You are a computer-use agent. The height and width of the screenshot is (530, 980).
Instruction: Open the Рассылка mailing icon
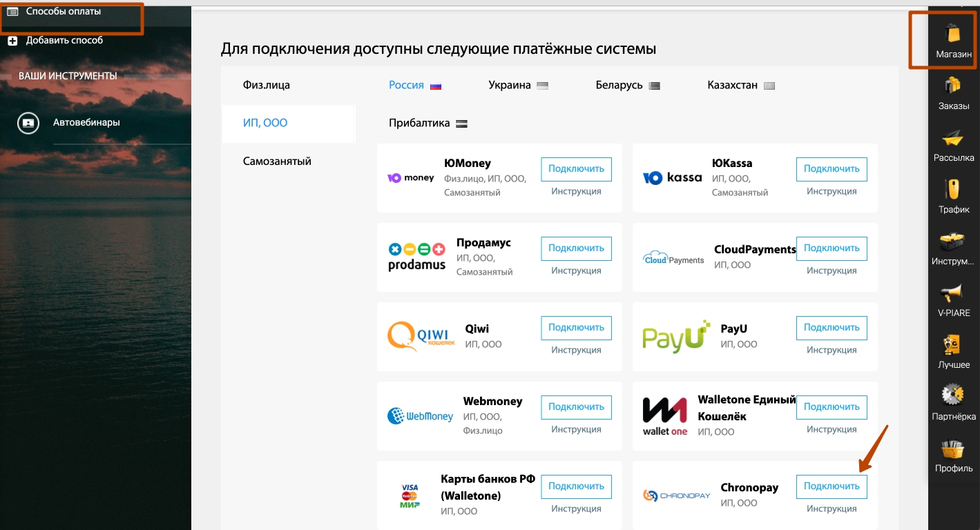(x=953, y=137)
